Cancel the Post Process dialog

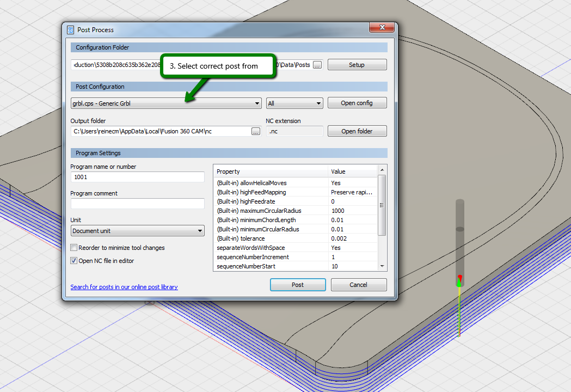pyautogui.click(x=359, y=284)
